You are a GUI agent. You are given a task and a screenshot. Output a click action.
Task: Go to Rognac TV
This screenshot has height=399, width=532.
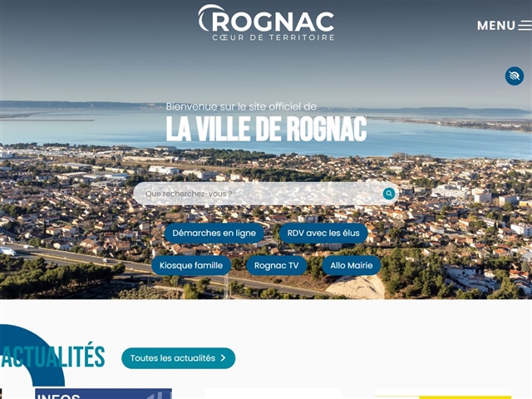point(276,265)
